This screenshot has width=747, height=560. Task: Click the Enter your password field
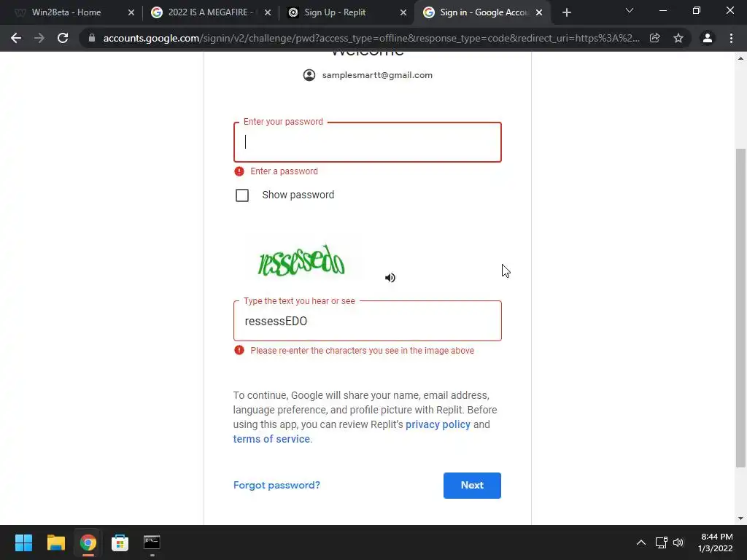tap(368, 142)
